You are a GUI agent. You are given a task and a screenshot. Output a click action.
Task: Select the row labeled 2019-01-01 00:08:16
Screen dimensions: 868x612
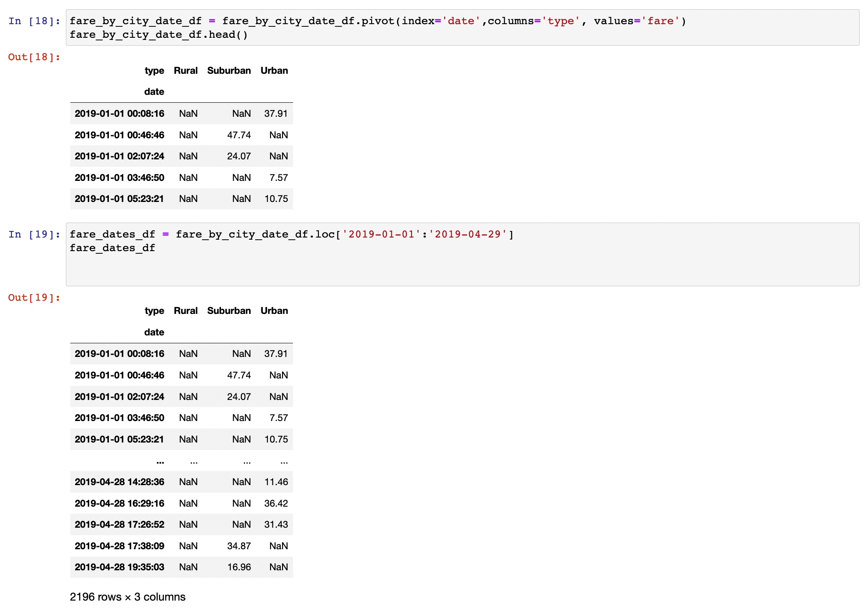120,113
